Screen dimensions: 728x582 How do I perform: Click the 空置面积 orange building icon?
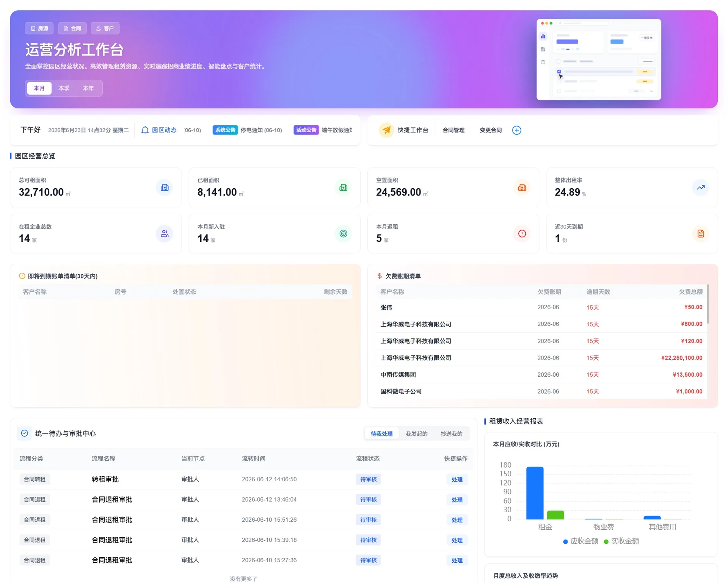click(522, 188)
